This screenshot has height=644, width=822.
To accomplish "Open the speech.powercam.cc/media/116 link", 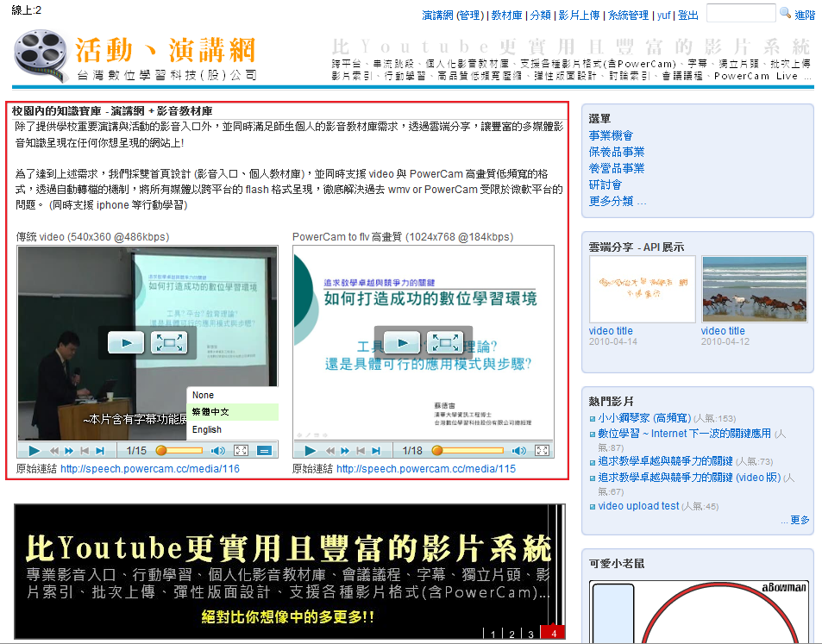I will click(150, 469).
